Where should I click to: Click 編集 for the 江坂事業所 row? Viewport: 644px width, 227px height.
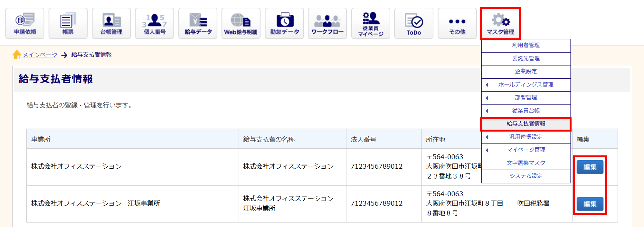point(590,204)
